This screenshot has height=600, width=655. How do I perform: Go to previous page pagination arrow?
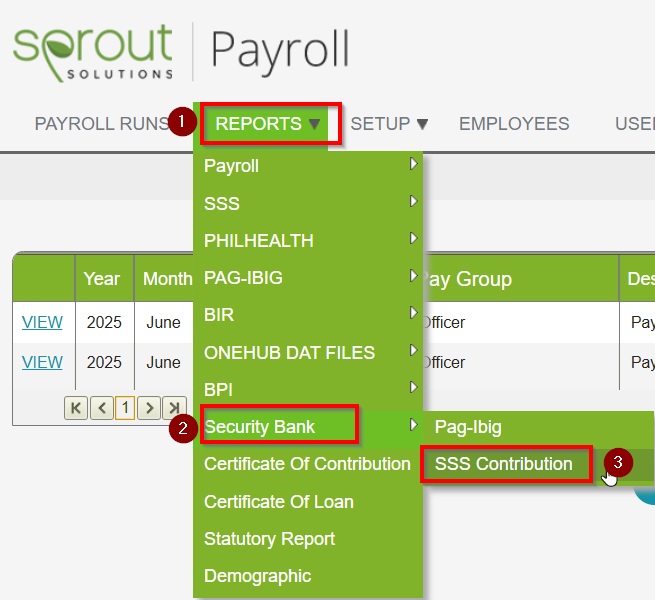tap(102, 408)
